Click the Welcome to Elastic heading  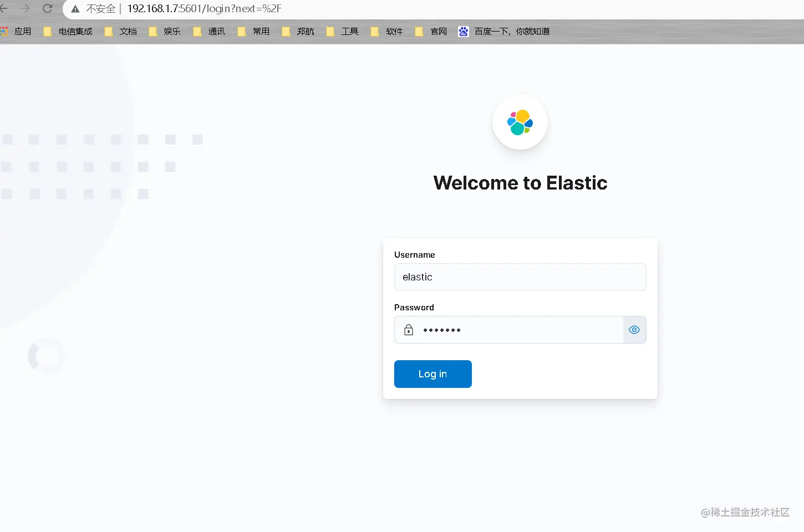click(520, 183)
